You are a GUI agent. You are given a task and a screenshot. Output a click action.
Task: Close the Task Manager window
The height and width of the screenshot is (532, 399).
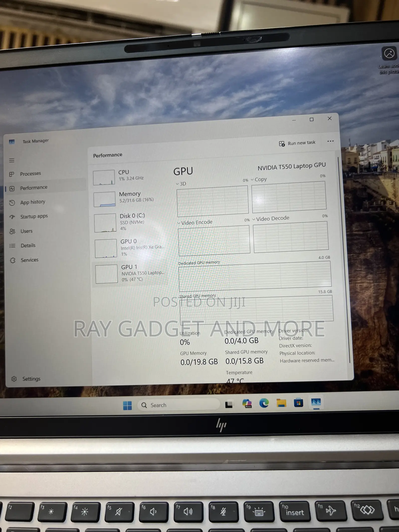click(x=329, y=118)
